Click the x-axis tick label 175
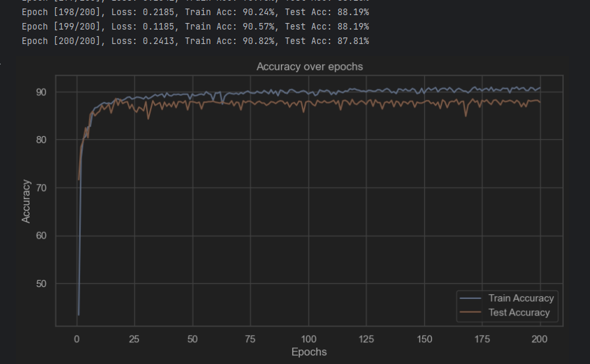590x364 pixels. click(x=482, y=339)
